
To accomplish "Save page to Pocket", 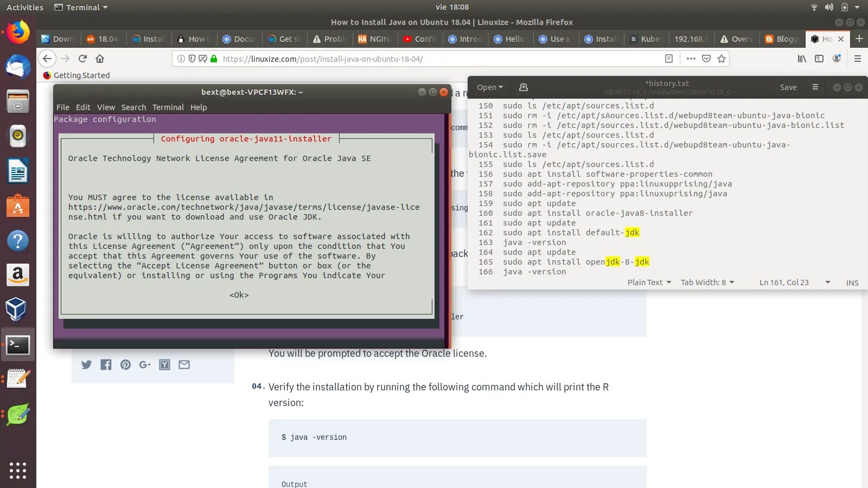I will (x=706, y=59).
